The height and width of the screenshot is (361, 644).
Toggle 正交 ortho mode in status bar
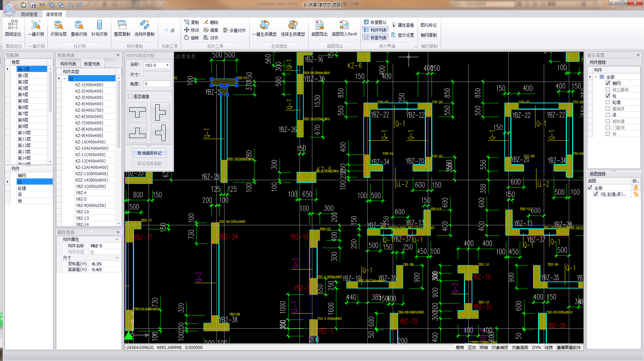[472, 348]
